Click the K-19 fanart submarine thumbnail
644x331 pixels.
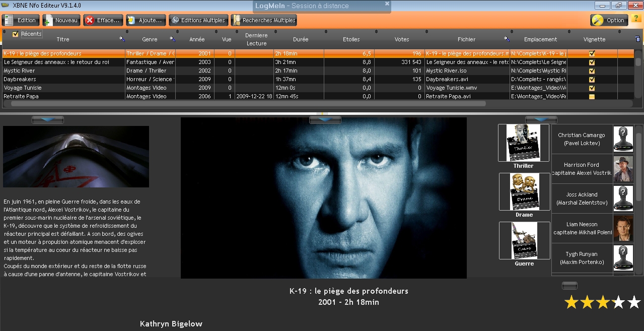76,157
